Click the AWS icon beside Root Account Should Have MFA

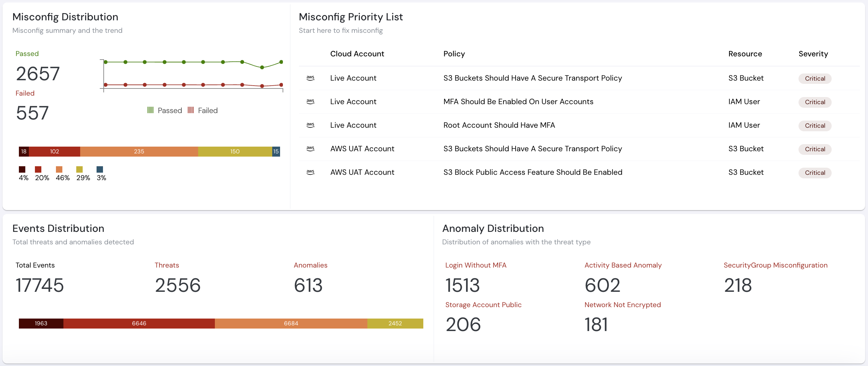[310, 125]
